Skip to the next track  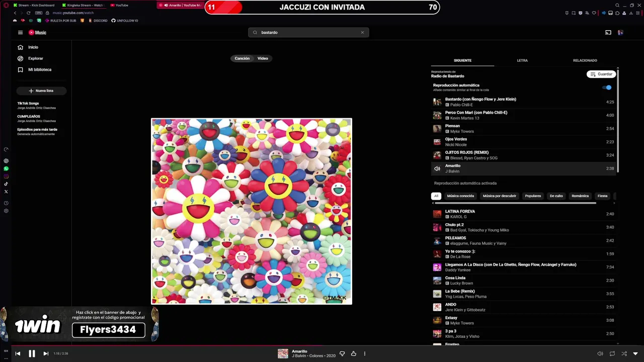tap(46, 353)
